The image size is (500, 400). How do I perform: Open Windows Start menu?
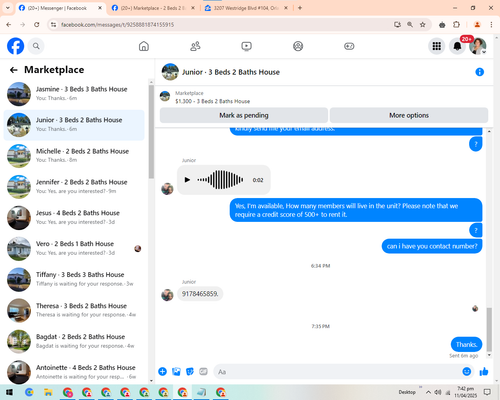pyautogui.click(x=9, y=392)
